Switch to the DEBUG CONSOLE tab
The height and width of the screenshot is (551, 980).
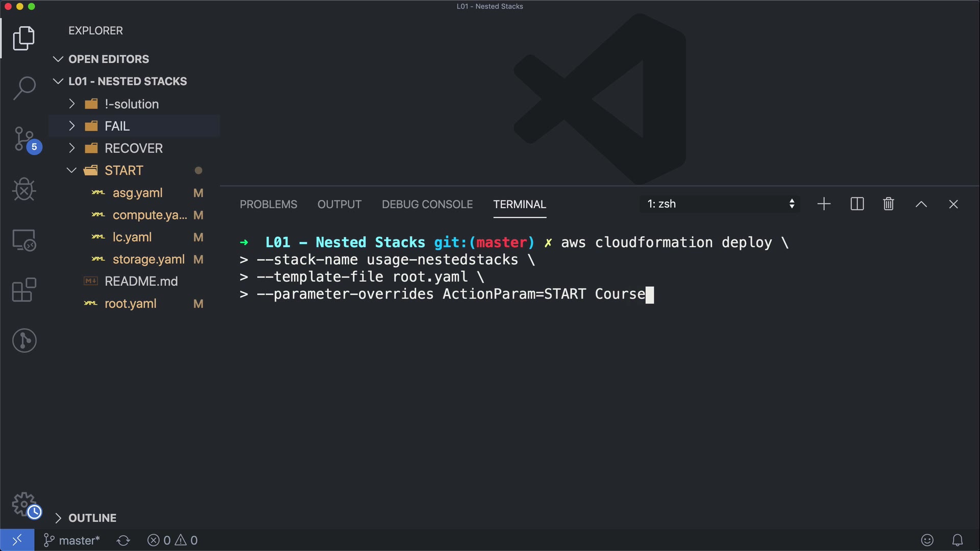[x=427, y=204]
